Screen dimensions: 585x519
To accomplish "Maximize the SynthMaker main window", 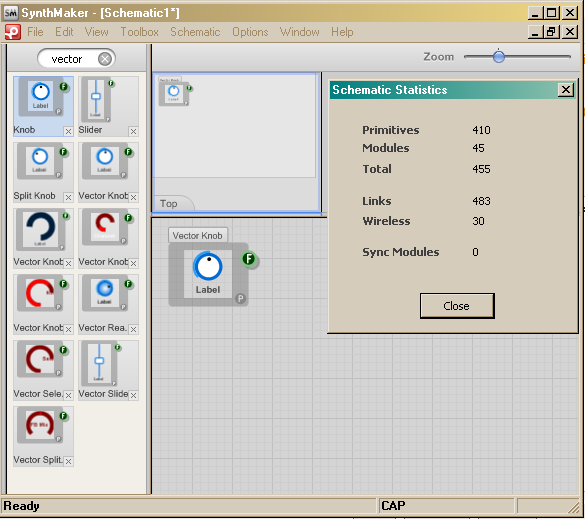I will (x=551, y=13).
